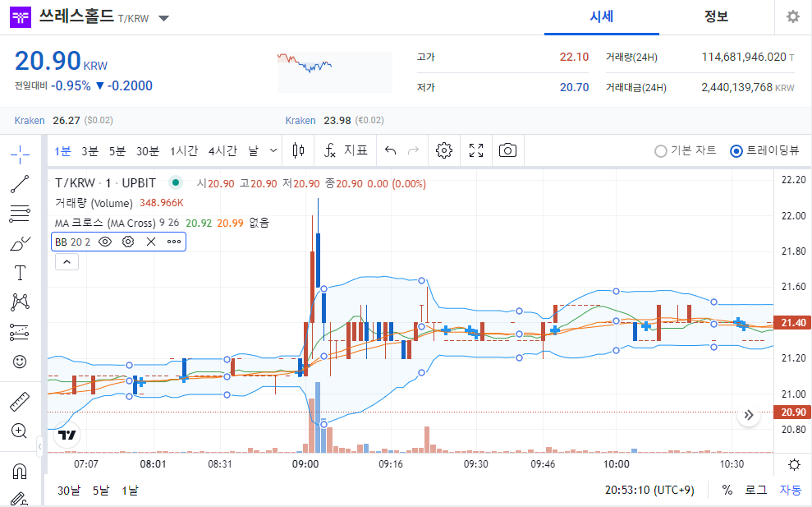The image size is (812, 507).
Task: Select the 기본 차트 radio option
Action: (685, 151)
